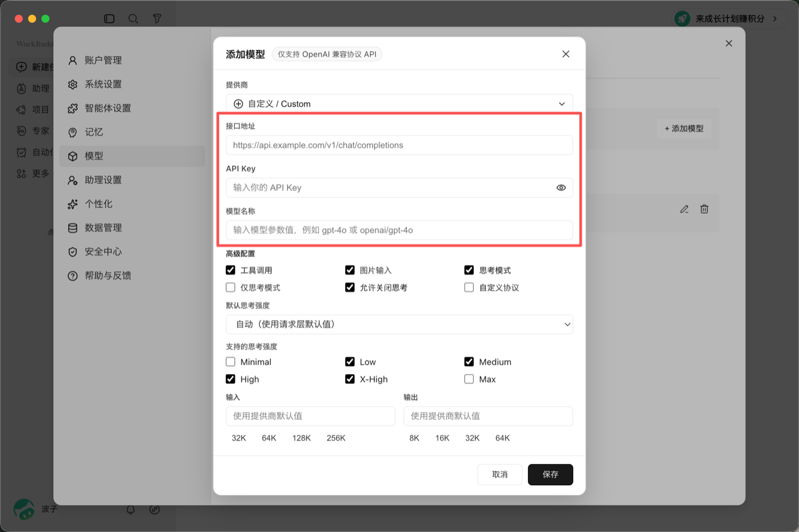The image size is (799, 532).
Task: Close the 添加模型 dialog
Action: [566, 54]
